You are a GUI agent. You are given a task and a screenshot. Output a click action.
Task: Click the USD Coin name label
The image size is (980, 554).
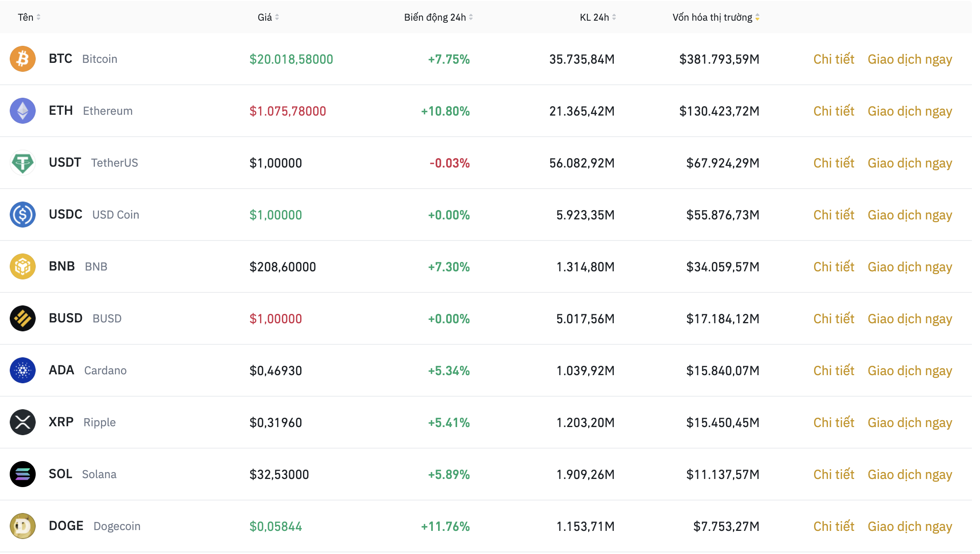point(116,215)
